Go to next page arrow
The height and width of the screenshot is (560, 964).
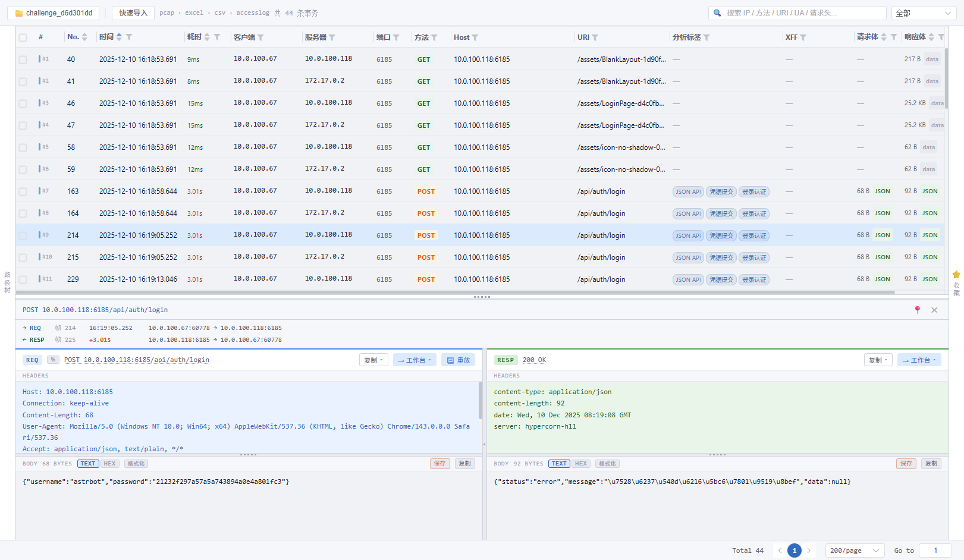[x=809, y=550]
